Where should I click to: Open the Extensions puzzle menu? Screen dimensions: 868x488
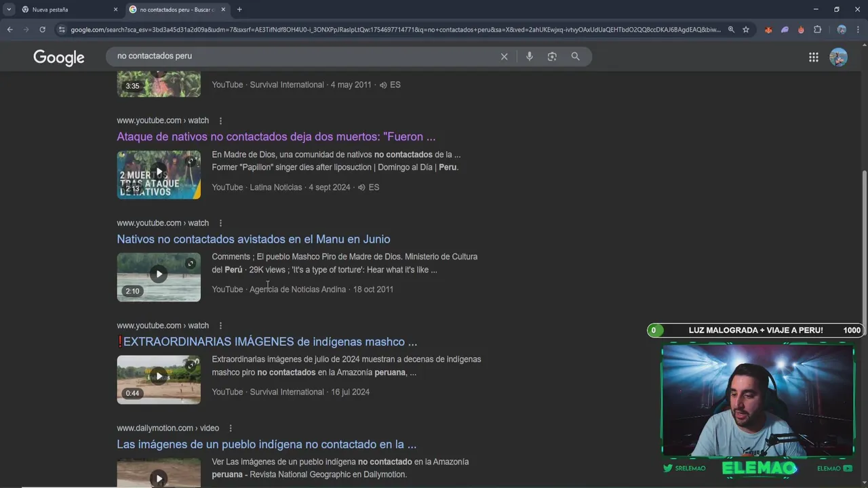(x=817, y=30)
